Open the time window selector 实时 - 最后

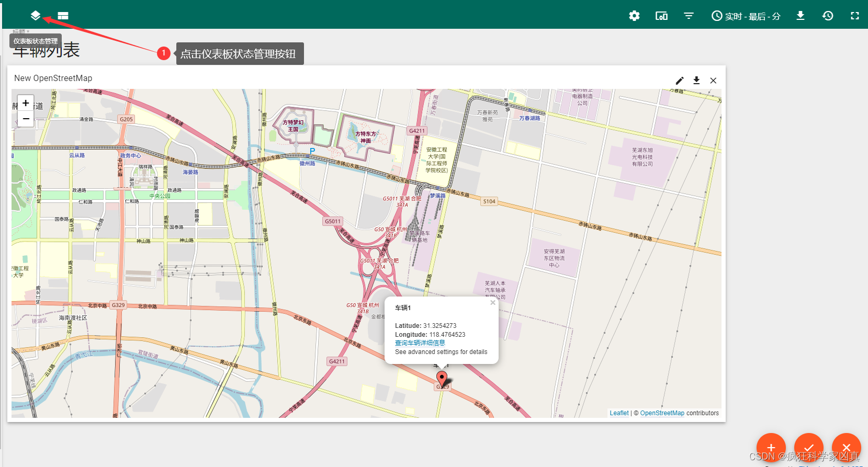[746, 16]
